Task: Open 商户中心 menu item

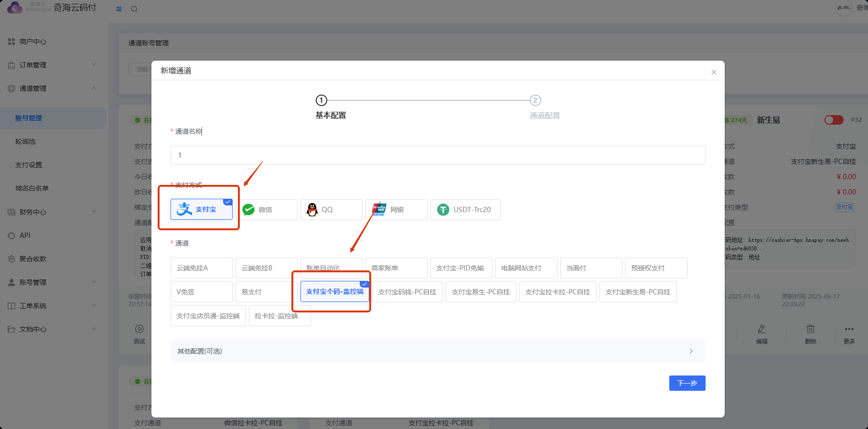Action: (33, 42)
